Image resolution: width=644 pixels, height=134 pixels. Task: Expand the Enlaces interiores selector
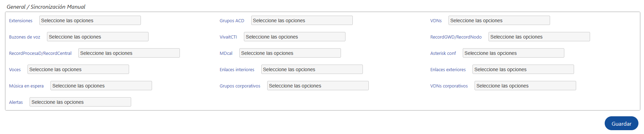[x=312, y=69]
